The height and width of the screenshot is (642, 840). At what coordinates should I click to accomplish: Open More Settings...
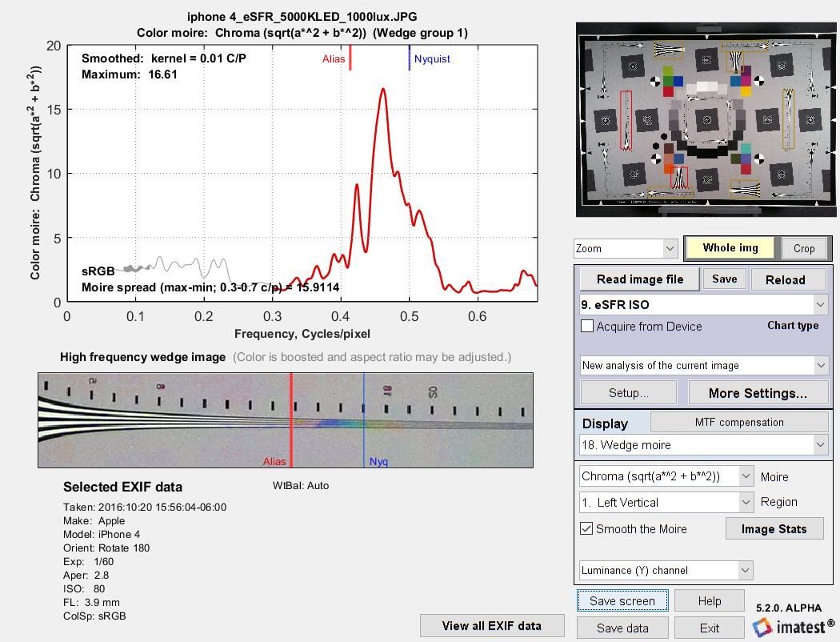(758, 393)
